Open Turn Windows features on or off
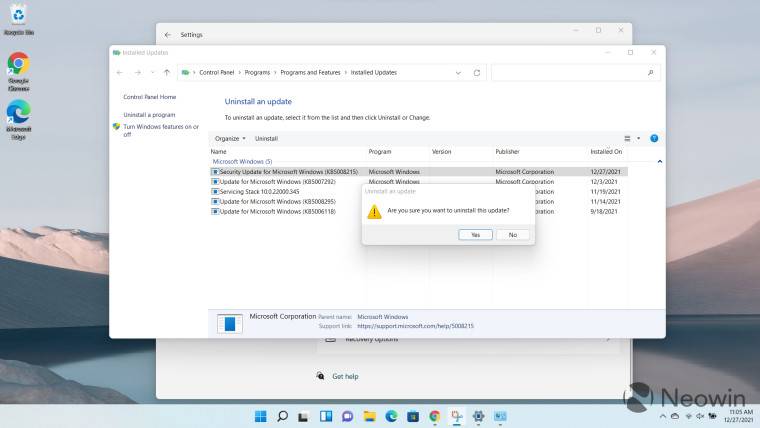The width and height of the screenshot is (760, 428). [160, 130]
